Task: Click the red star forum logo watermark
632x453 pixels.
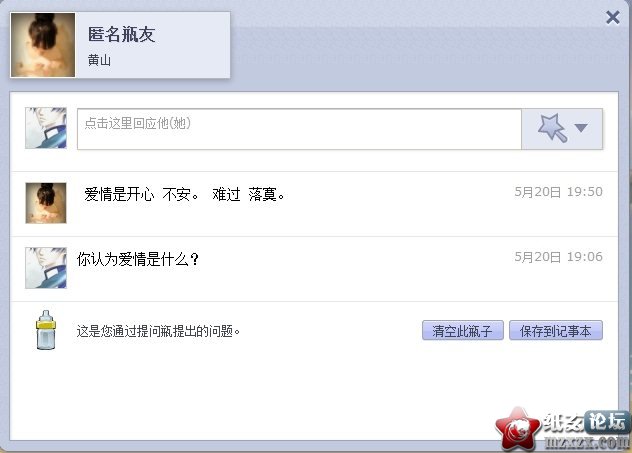Action: [x=518, y=429]
